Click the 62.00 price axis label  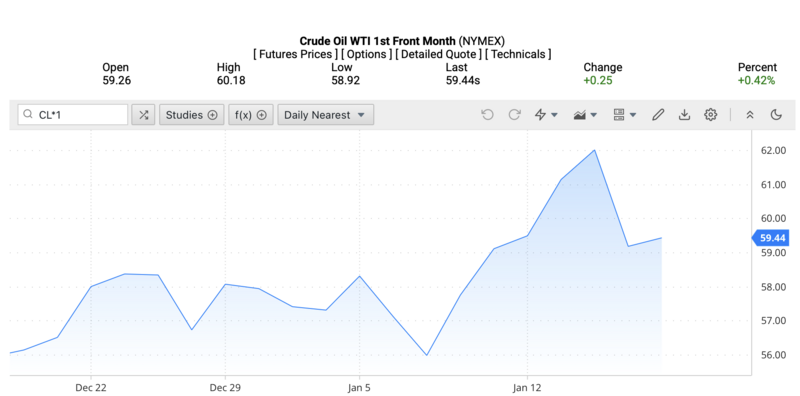coord(773,151)
